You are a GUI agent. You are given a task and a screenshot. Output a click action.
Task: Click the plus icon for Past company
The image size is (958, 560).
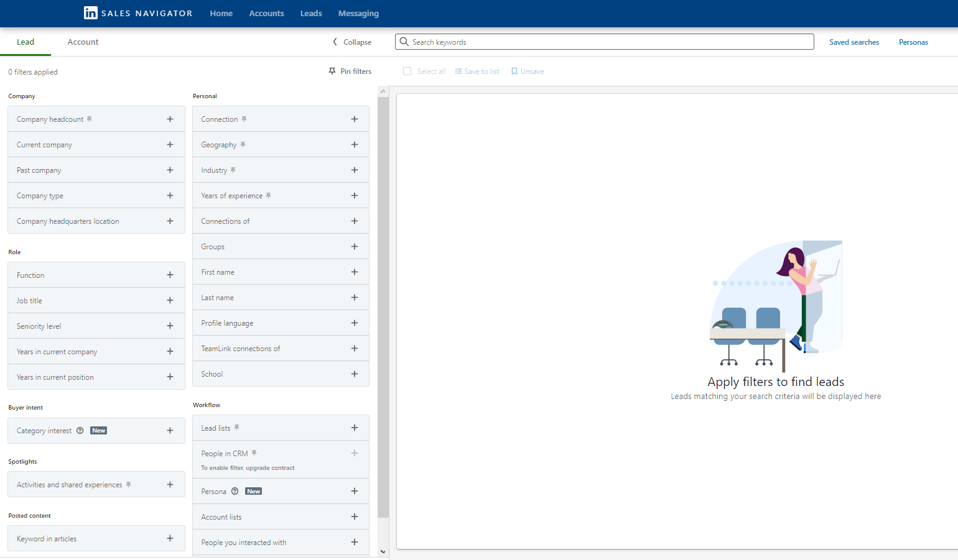(x=170, y=170)
